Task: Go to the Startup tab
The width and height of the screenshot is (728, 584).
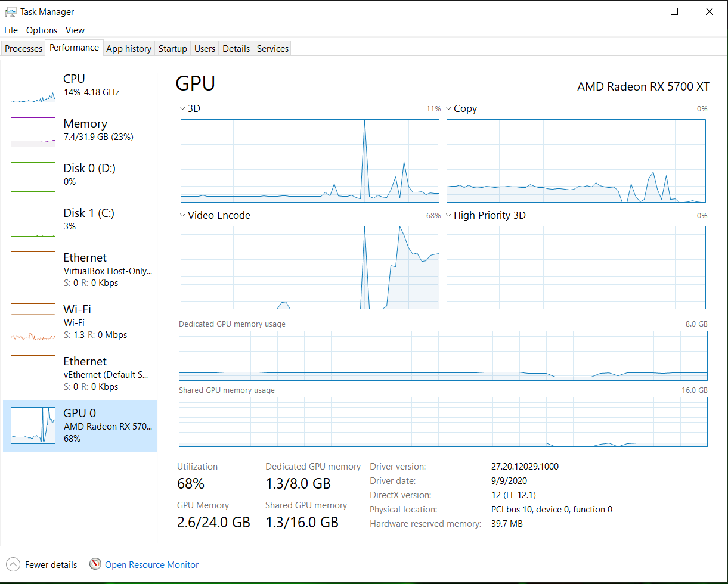Action: click(x=173, y=49)
